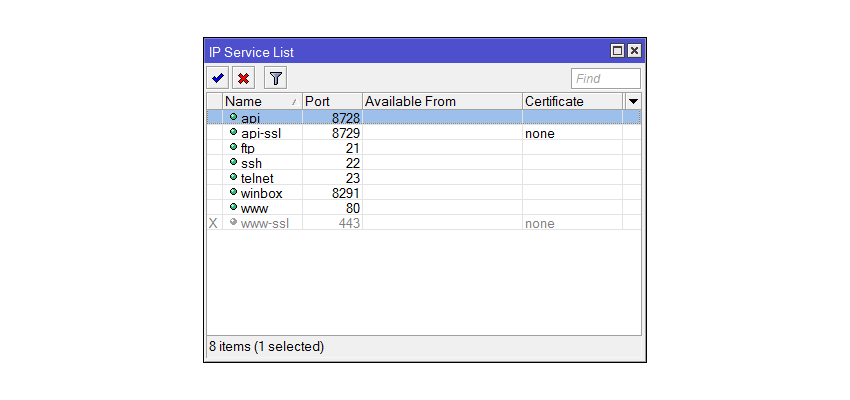Click the Available From column header
The image size is (850, 400).
pos(442,101)
